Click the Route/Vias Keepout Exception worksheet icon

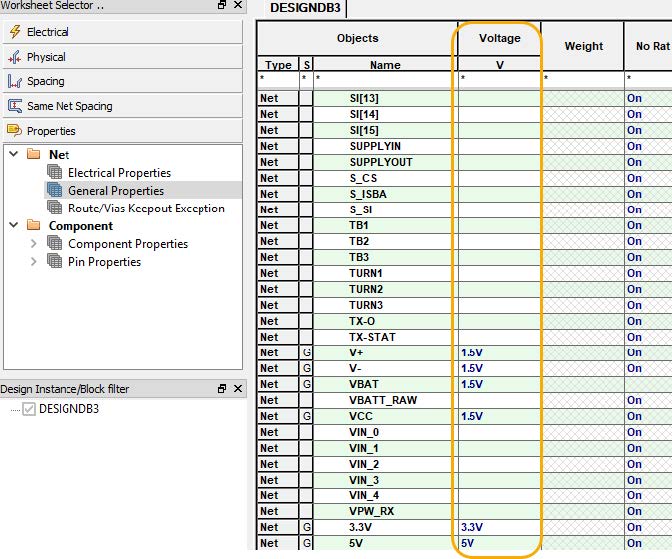[x=54, y=207]
